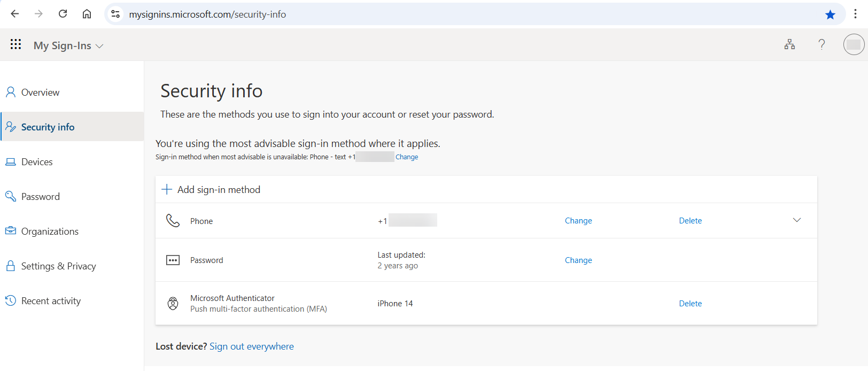
Task: Click the Recent activity clock icon
Action: [x=10, y=300]
